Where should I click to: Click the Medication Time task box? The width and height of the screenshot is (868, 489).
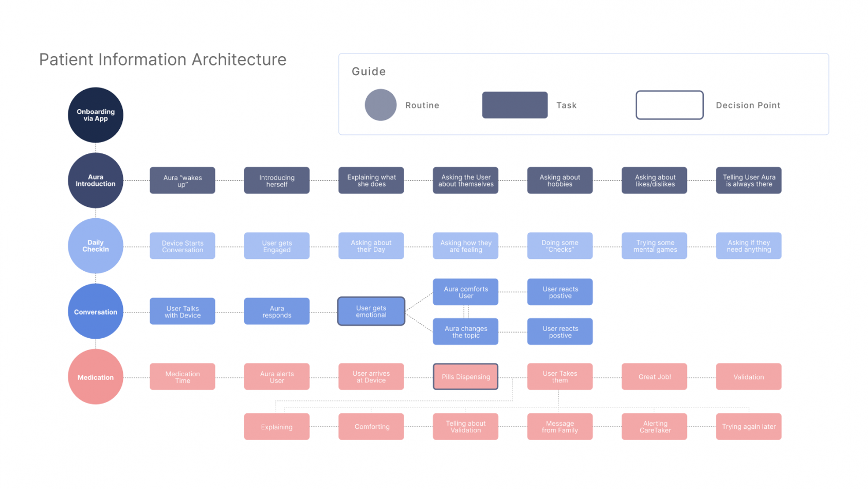[183, 376]
